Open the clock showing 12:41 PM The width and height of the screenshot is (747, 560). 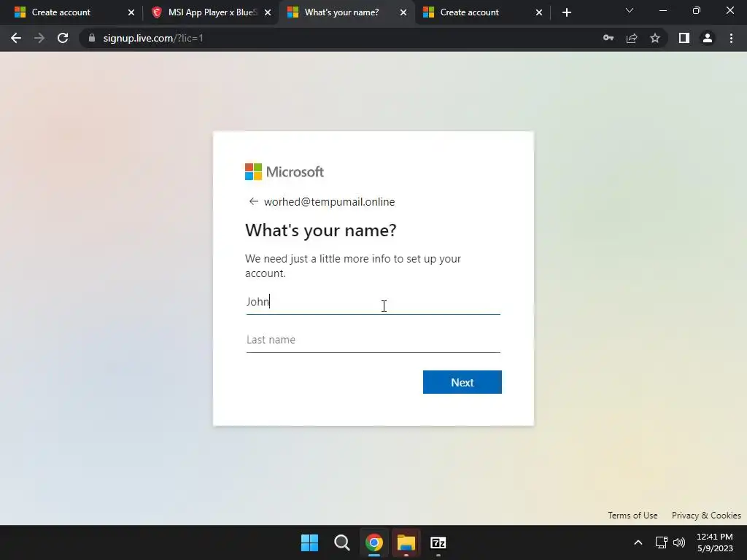point(715,542)
